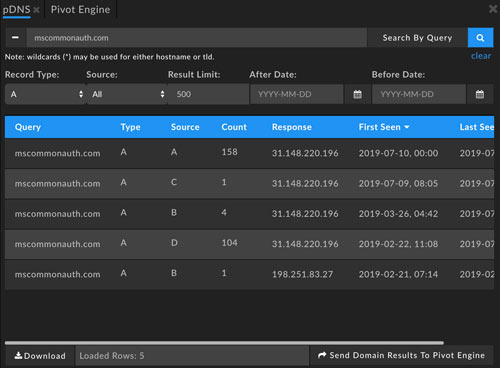Click Search By Query button
The height and width of the screenshot is (368, 500).
[417, 38]
